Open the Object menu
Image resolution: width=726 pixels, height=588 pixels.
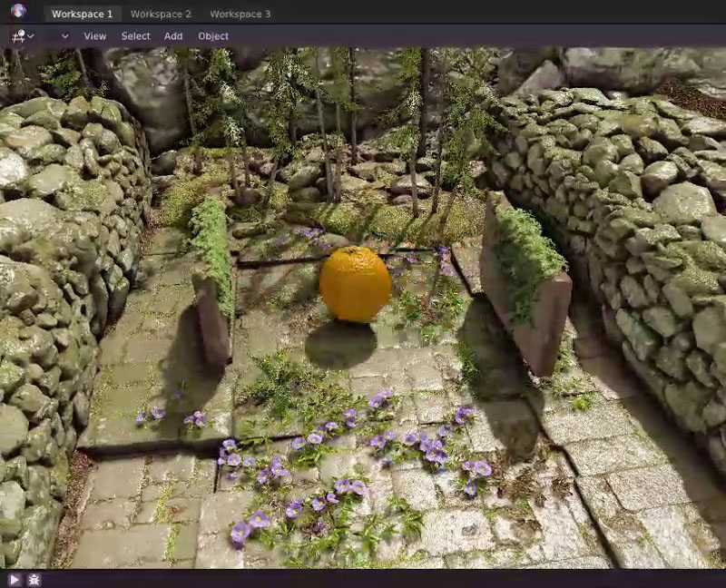click(x=213, y=36)
